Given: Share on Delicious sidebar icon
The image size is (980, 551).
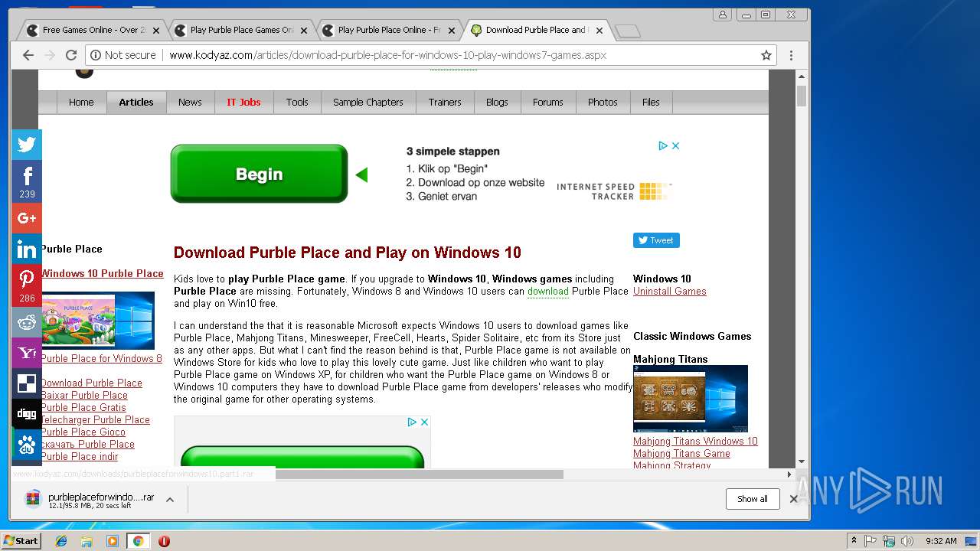Looking at the screenshot, I should pyautogui.click(x=27, y=383).
